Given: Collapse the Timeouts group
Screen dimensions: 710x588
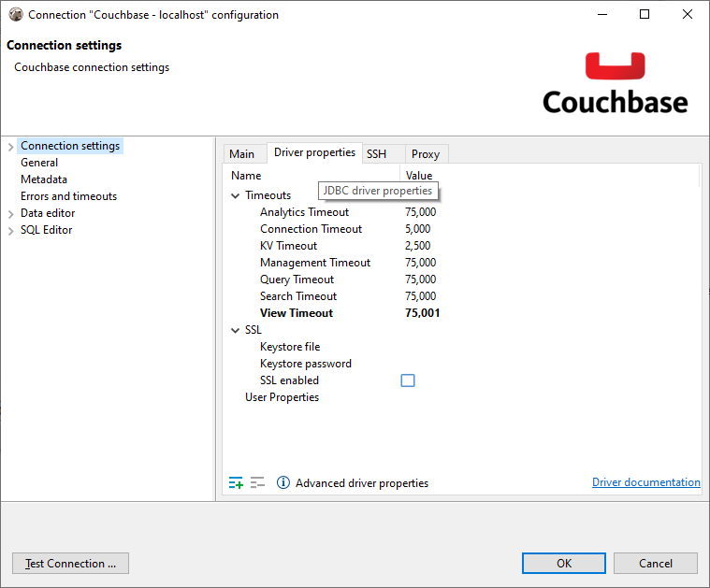Looking at the screenshot, I should (x=236, y=195).
